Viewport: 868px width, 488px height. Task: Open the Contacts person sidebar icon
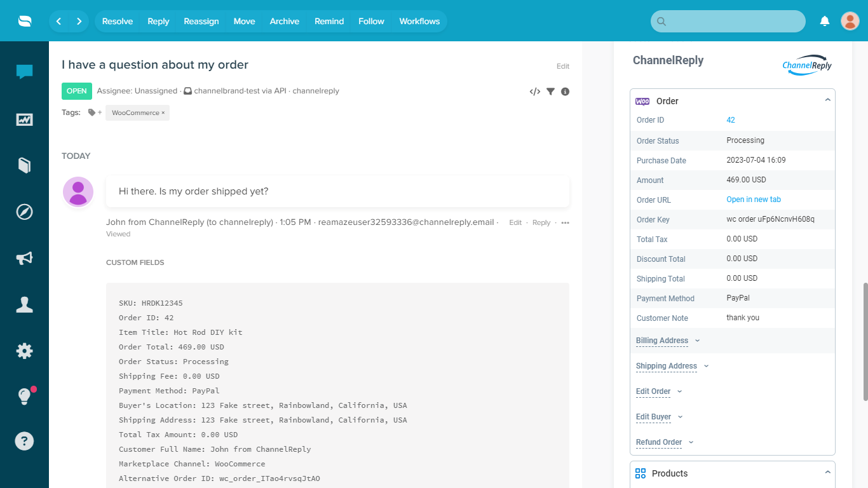(x=24, y=304)
